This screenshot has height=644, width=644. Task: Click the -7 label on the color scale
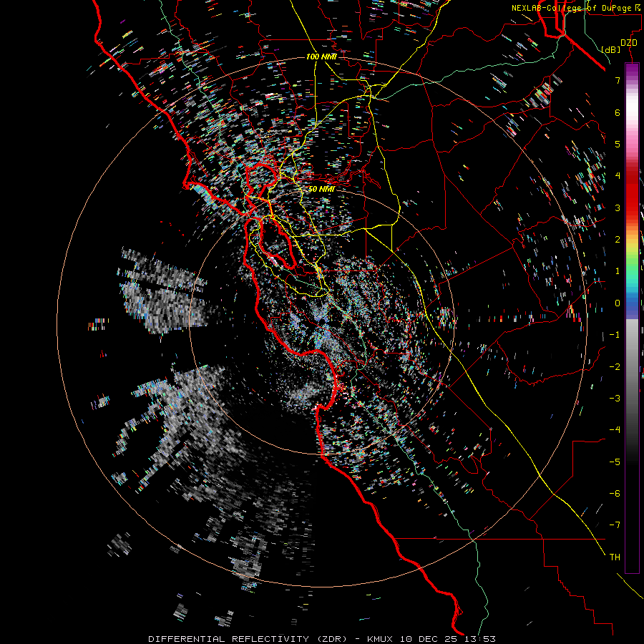point(615,525)
